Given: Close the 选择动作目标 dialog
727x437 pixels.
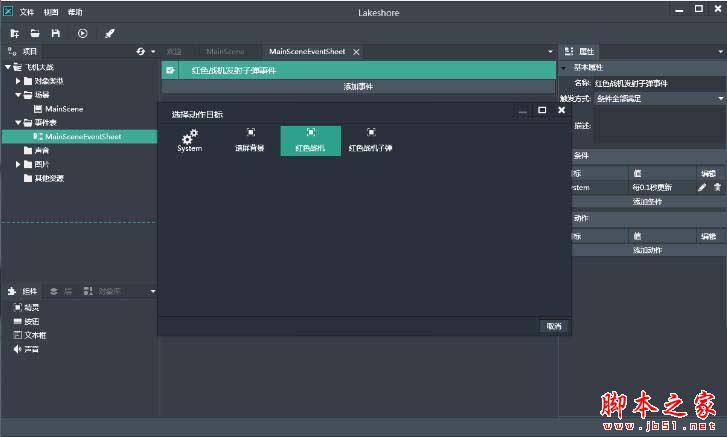Looking at the screenshot, I should click(561, 110).
